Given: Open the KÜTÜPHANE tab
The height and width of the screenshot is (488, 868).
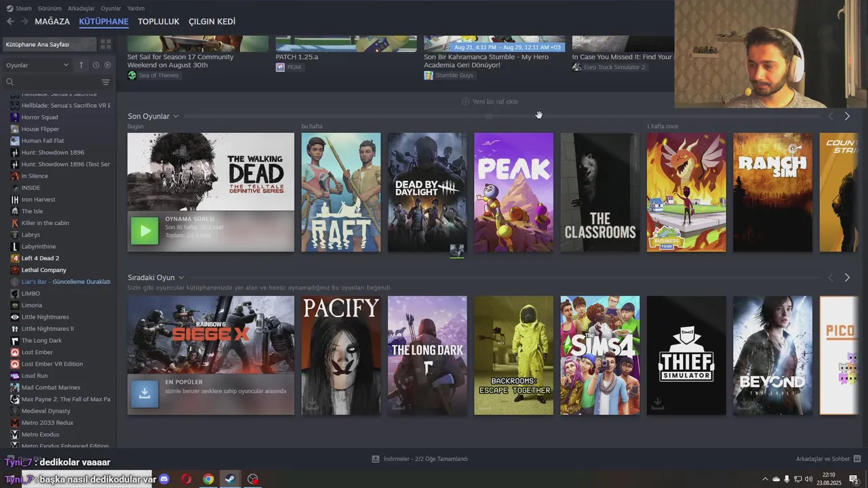Looking at the screenshot, I should coord(104,22).
